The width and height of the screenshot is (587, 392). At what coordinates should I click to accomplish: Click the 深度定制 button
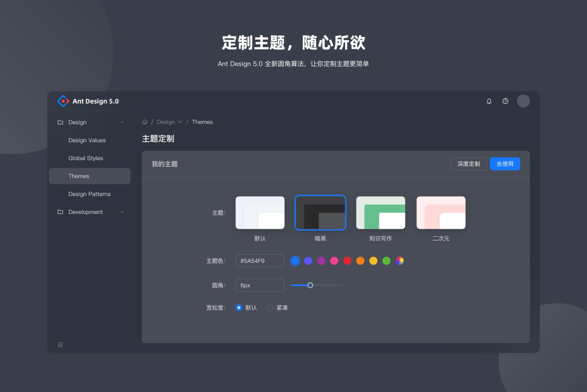469,164
